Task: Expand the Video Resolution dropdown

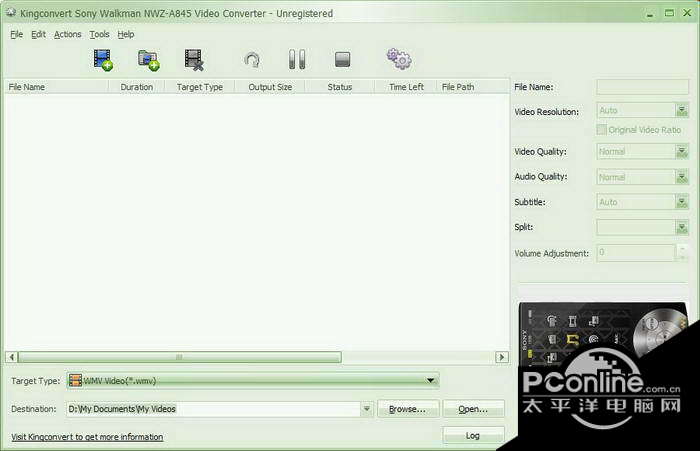Action: pyautogui.click(x=682, y=110)
